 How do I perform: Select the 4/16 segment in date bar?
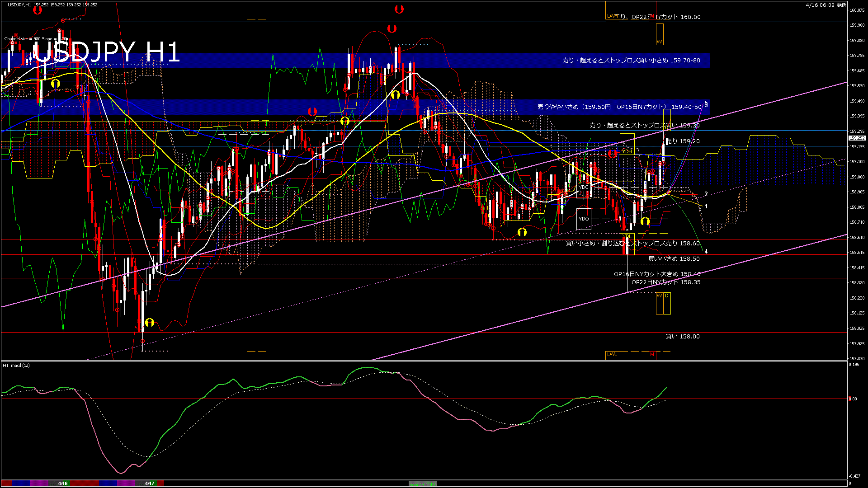tap(63, 483)
